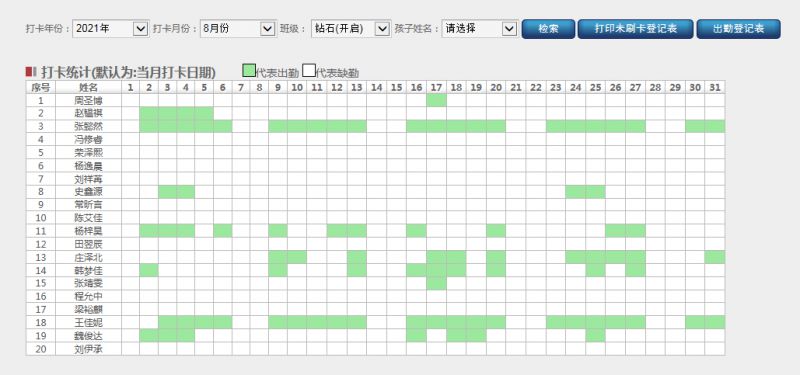Click row 20 empty absence cell on day 1
The width and height of the screenshot is (800, 375).
[130, 349]
